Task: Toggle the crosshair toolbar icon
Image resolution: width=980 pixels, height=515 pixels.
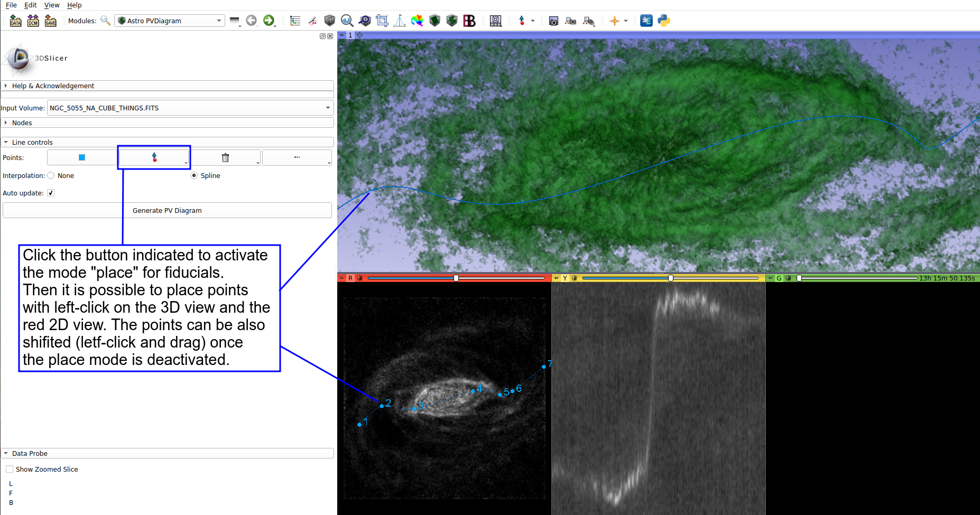Action: (614, 21)
